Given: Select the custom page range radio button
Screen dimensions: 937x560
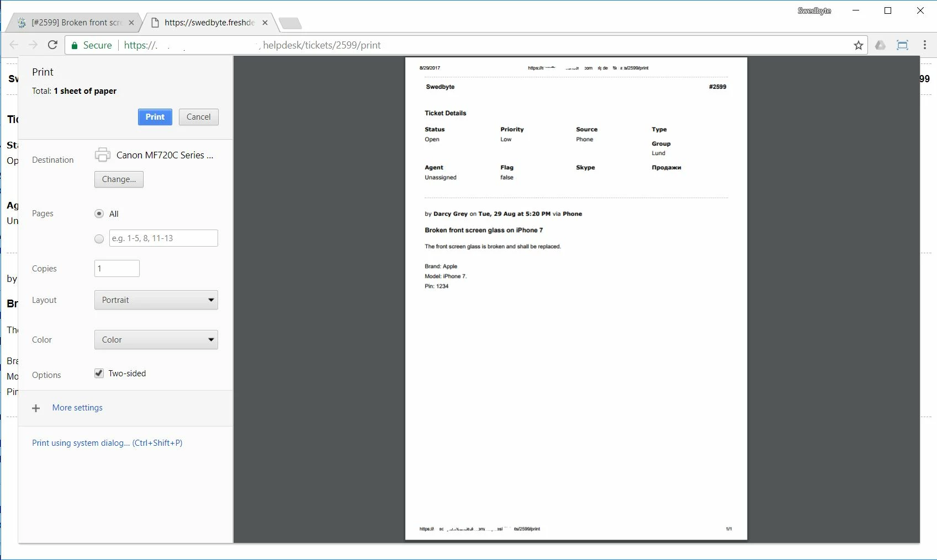Looking at the screenshot, I should 99,239.
